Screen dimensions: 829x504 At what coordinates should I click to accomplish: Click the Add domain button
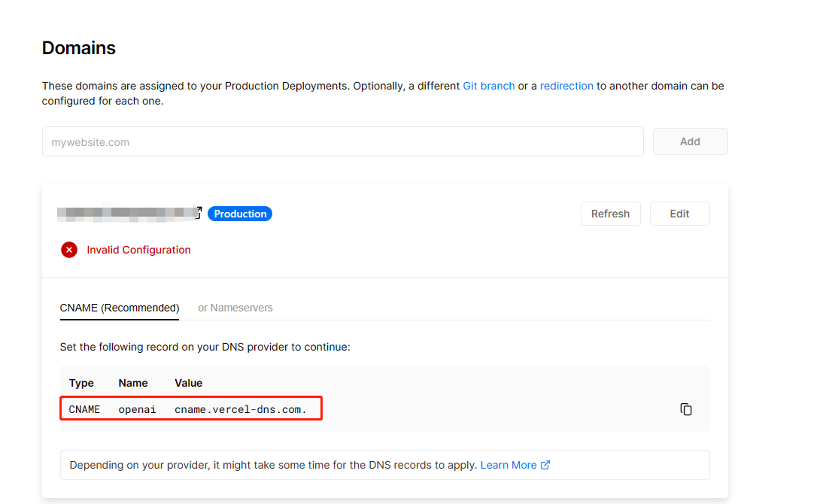pos(690,142)
